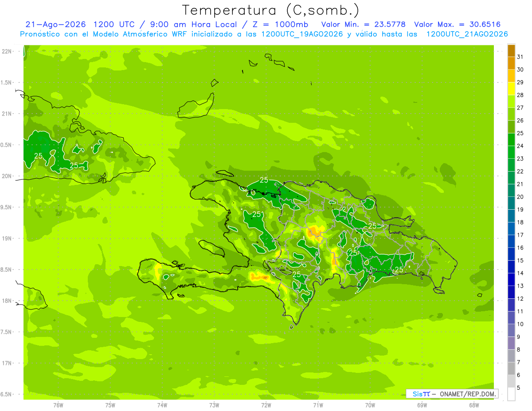Click the 21N latitude axis label
Screen dimensions: 532x411
click(x=8, y=114)
